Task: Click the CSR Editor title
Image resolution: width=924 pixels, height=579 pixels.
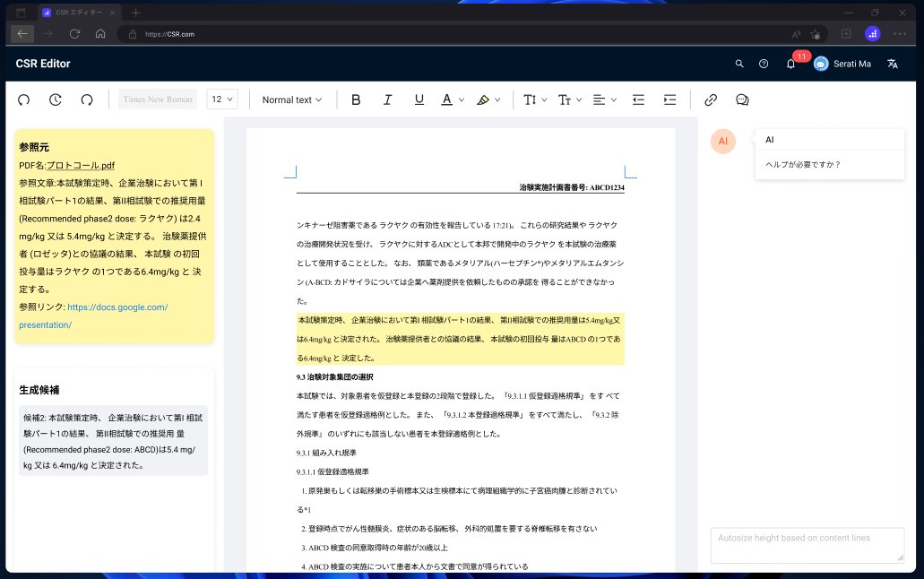Action: point(43,64)
